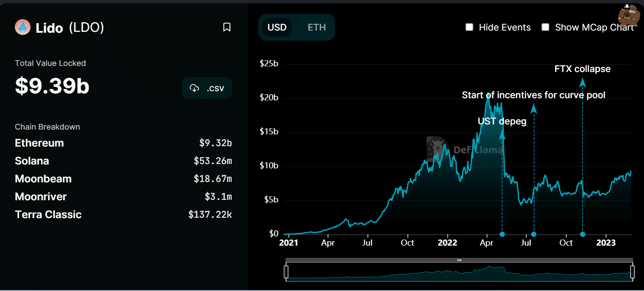Screen dimensions: 644x291
Task: Click the FTX collapse timeline dot
Action: [x=582, y=234]
